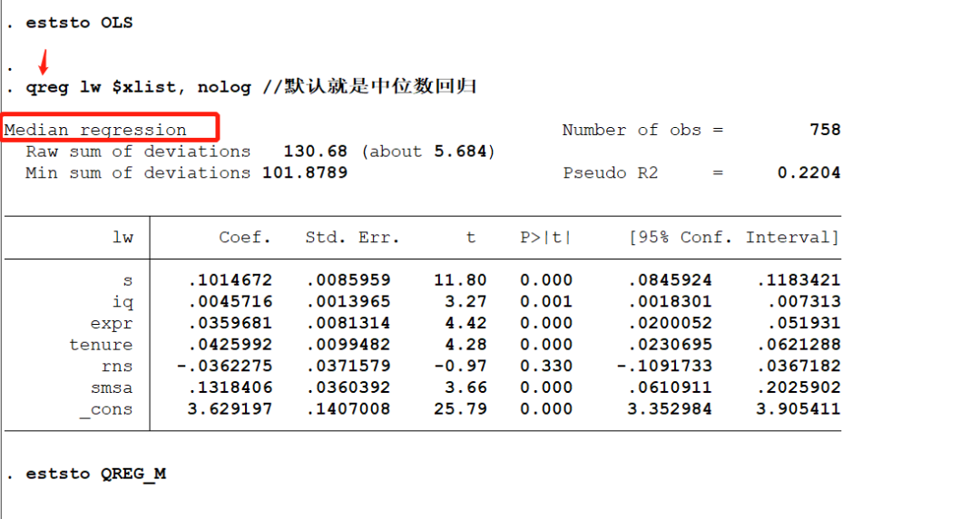Image resolution: width=980 pixels, height=519 pixels.
Task: Click the Number of obs value 758
Action: [825, 130]
